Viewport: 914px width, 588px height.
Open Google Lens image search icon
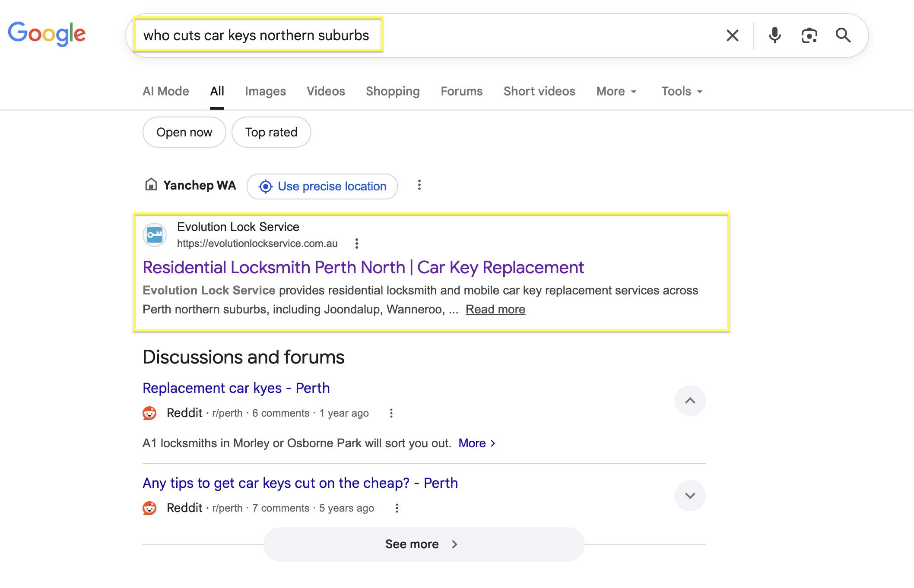809,35
